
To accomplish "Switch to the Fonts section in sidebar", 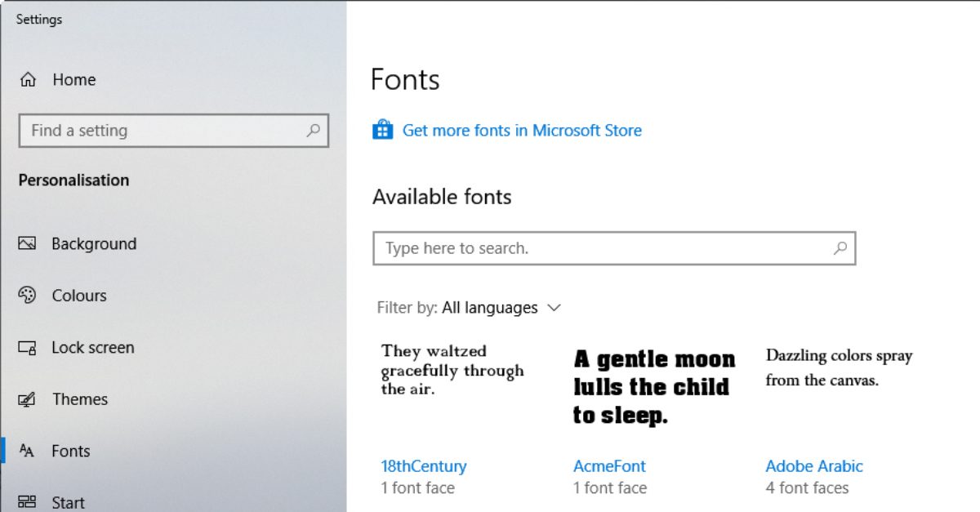I will pos(71,451).
